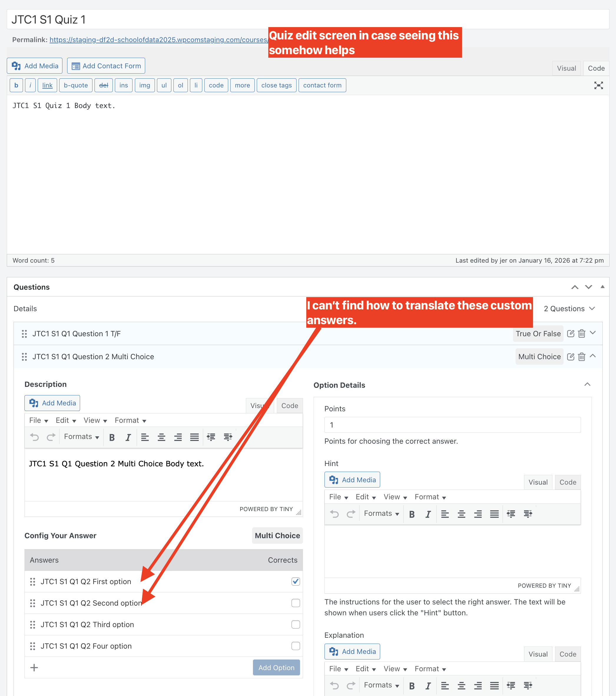Click undo arrow in the Hint editor

coord(335,514)
